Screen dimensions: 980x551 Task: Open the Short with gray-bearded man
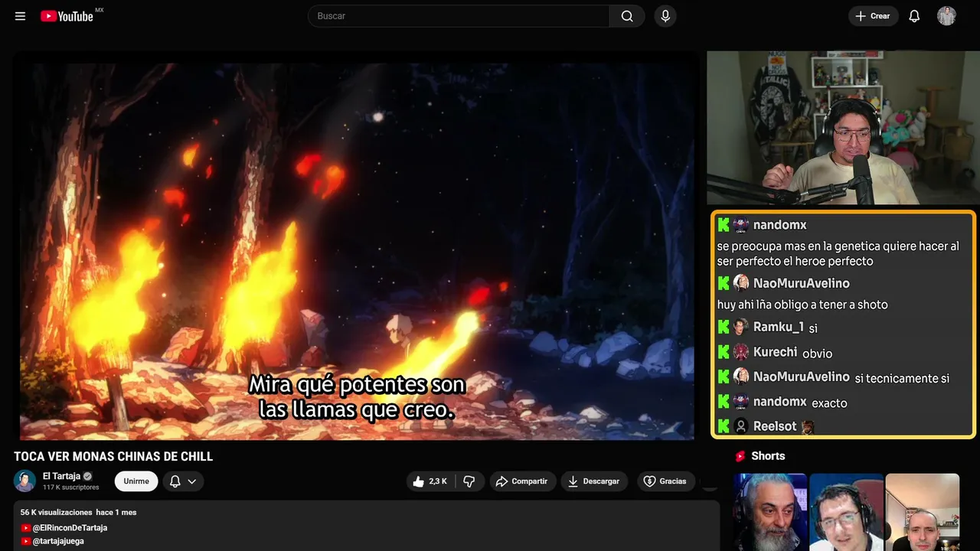770,512
